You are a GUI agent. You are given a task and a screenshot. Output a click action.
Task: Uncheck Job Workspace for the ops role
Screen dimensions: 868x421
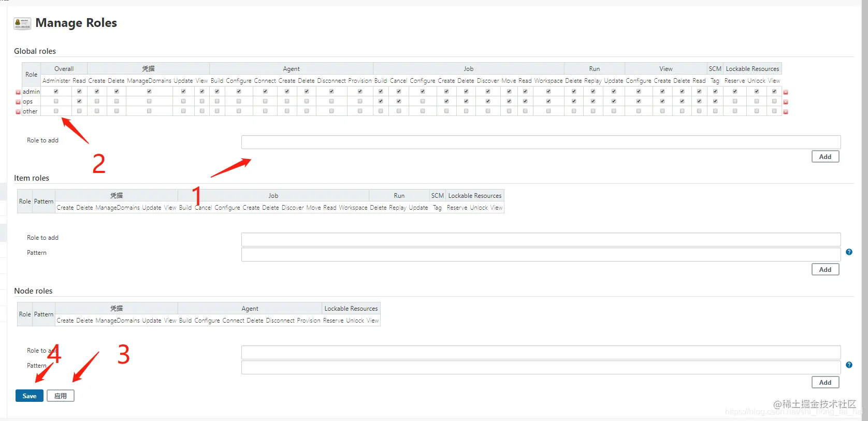[548, 101]
